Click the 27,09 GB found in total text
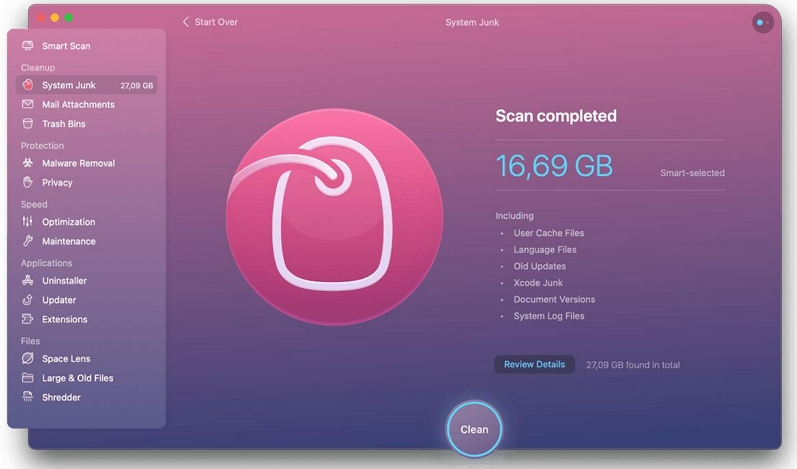The image size is (797, 469). (x=633, y=365)
